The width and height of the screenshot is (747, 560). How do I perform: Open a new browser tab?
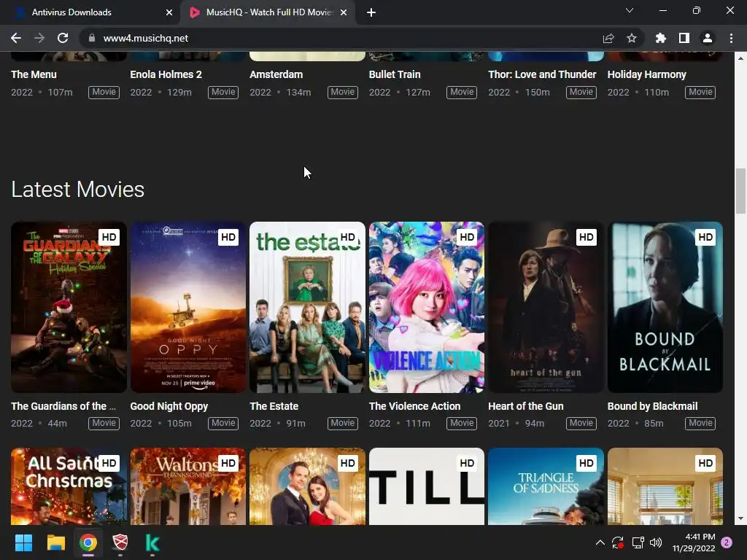point(371,12)
